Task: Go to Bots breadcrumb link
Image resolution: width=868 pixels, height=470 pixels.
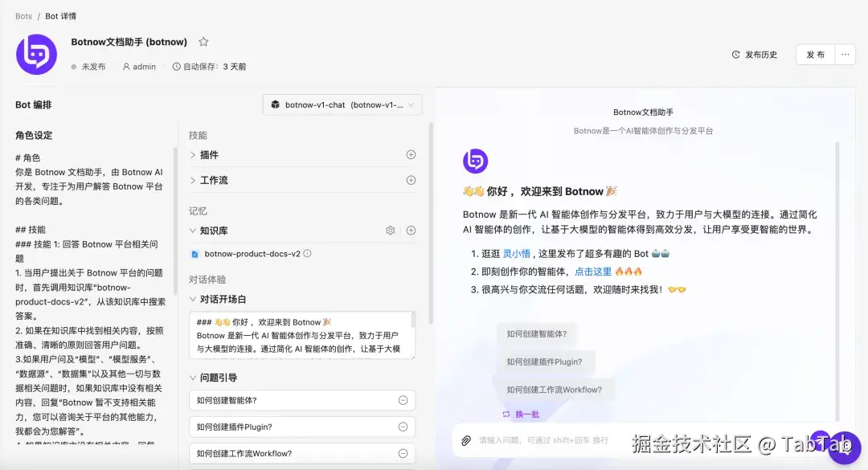Action: tap(24, 16)
